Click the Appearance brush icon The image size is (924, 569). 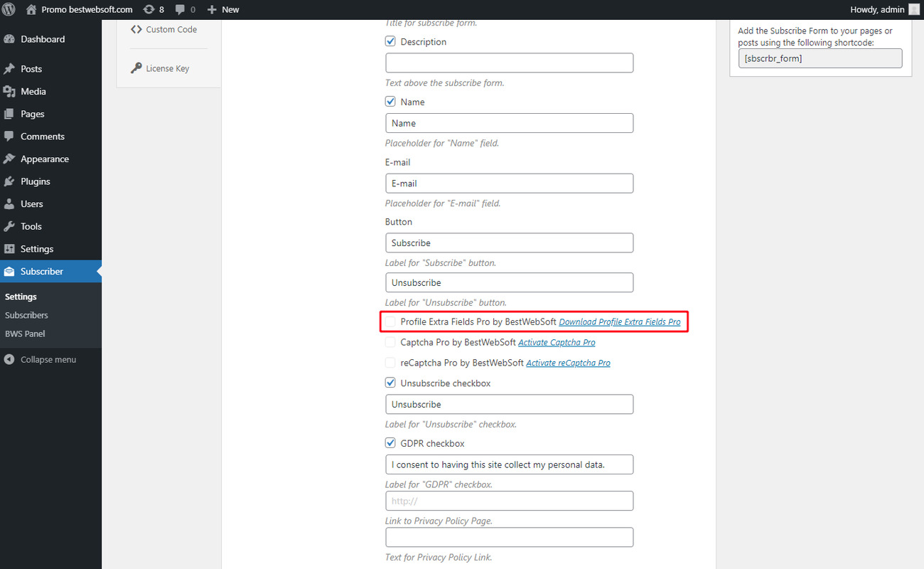(9, 159)
